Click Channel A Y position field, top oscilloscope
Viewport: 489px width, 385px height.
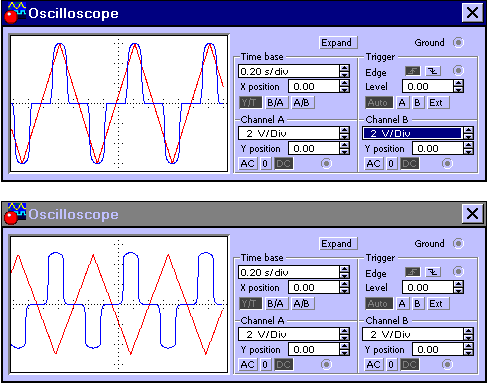314,149
